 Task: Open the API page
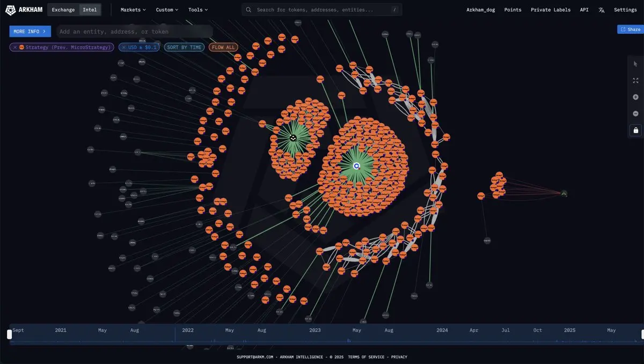point(584,10)
